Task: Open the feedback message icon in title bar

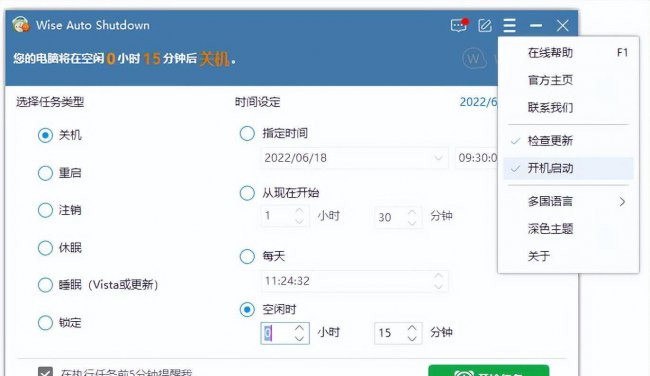Action: coord(459,25)
